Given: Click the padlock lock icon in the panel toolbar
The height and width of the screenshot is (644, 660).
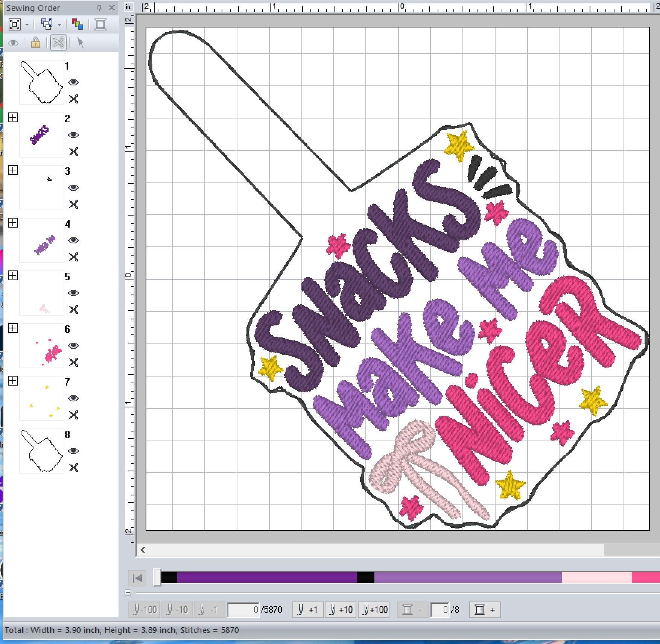Looking at the screenshot, I should pyautogui.click(x=36, y=43).
